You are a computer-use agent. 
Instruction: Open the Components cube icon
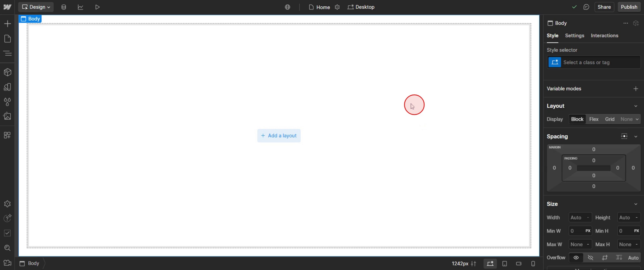click(x=7, y=72)
